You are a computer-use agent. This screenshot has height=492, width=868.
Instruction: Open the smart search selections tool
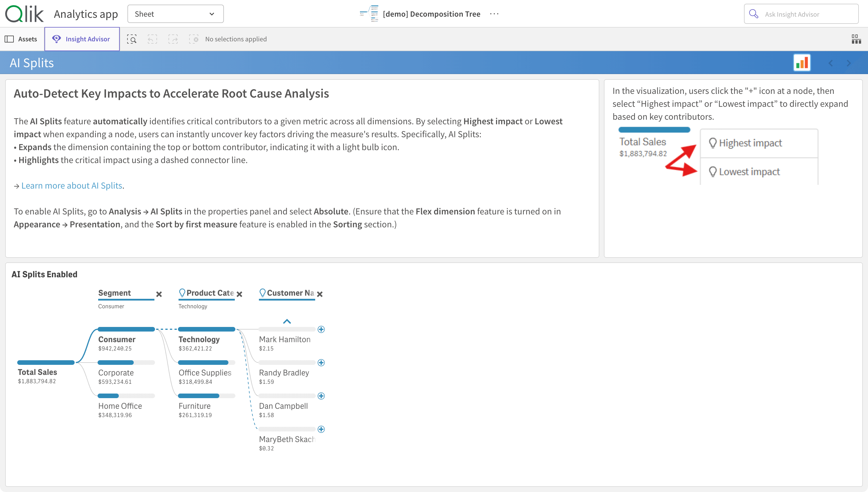(x=131, y=39)
